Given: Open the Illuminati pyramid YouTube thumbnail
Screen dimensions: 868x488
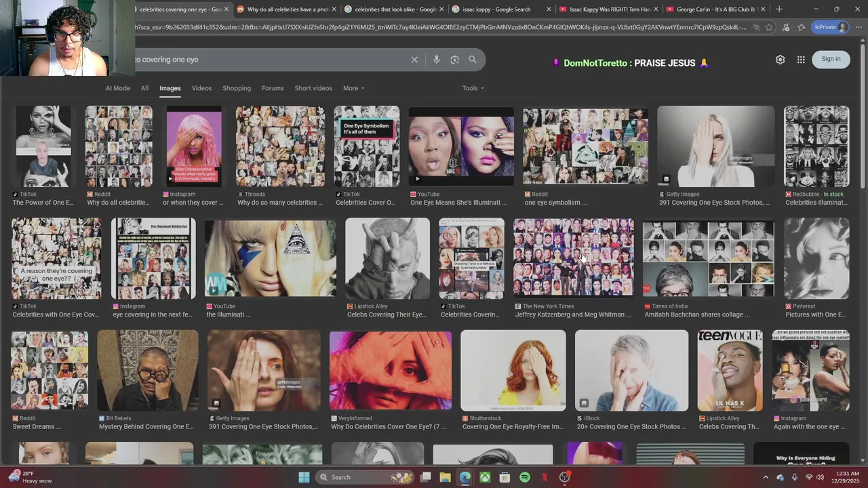Looking at the screenshot, I should tap(270, 258).
